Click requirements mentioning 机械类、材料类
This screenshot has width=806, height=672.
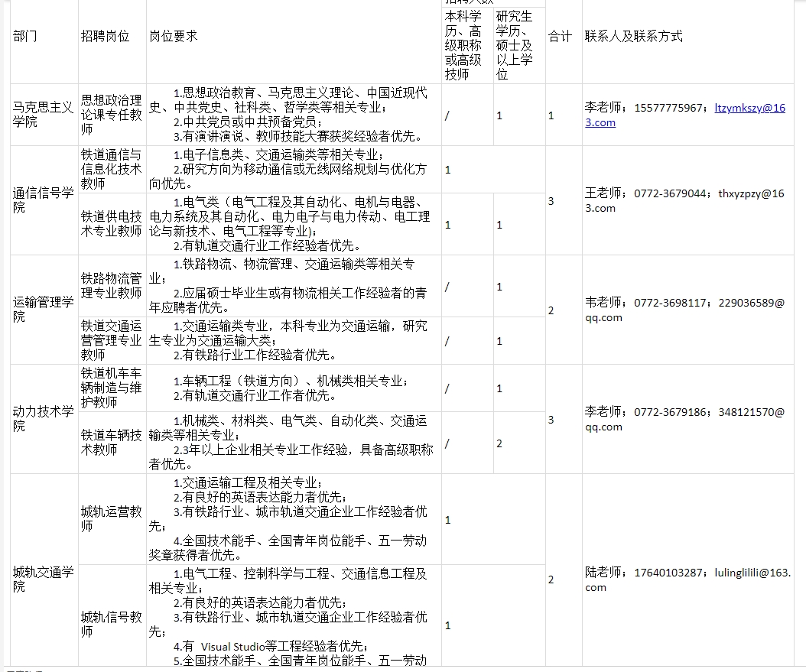[294, 443]
